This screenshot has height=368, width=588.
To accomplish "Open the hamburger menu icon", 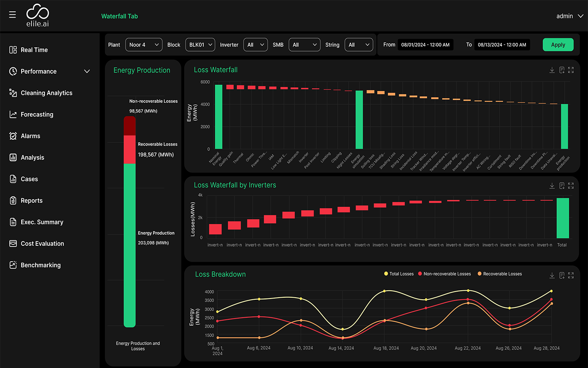I will [x=13, y=15].
